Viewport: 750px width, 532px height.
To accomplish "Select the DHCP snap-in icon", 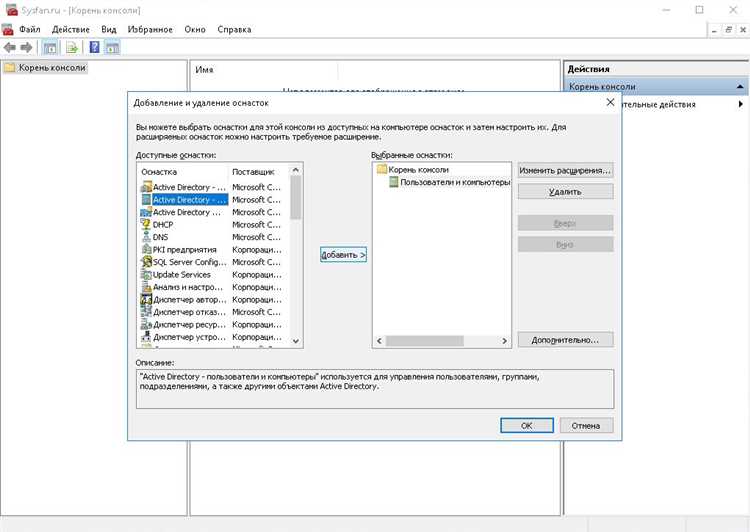I will coord(146,224).
